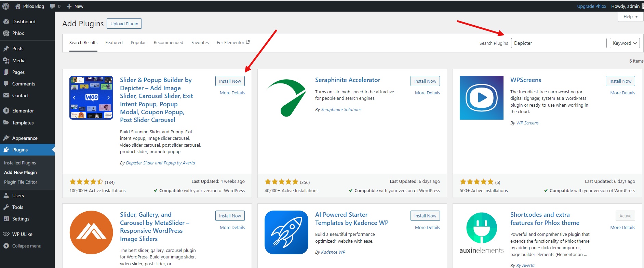Open the For Elementor tab

click(x=233, y=43)
